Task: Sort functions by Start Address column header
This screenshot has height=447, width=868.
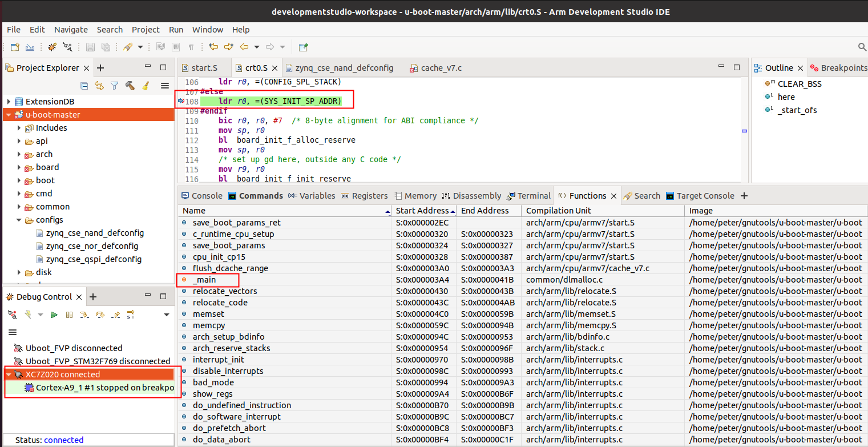Action: click(422, 211)
